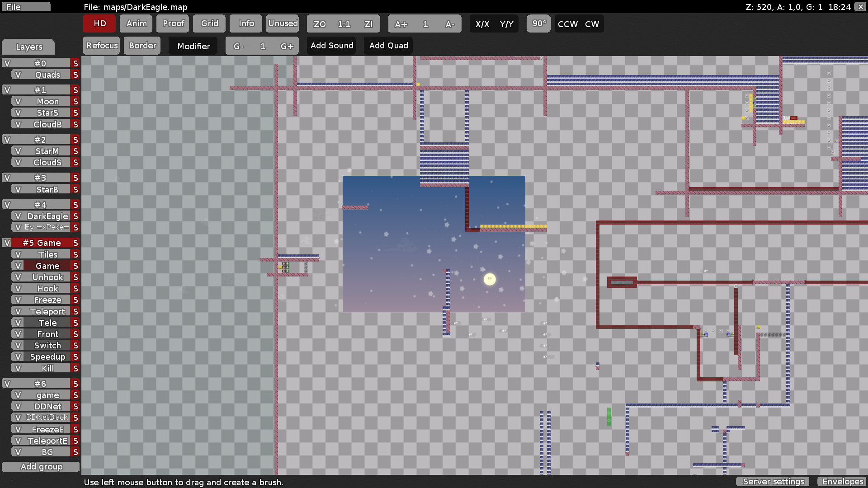This screenshot has width=868, height=488.
Task: Collapse the #1 group
Action: point(7,90)
